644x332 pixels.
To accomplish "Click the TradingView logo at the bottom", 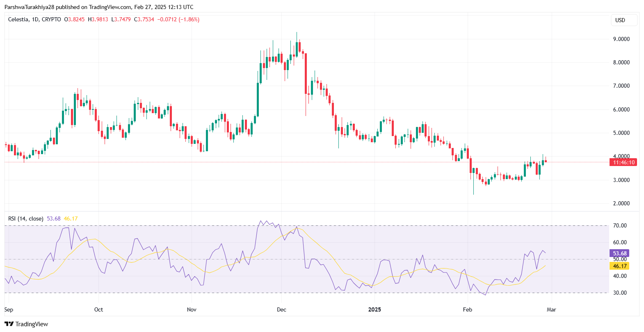I will coord(26,324).
